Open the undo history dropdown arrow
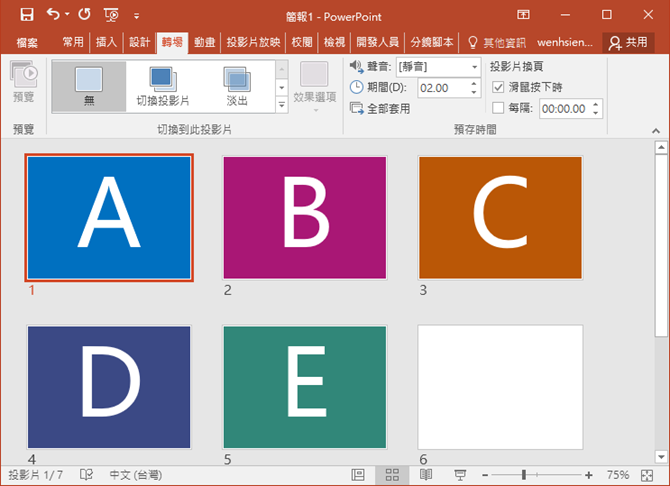This screenshot has width=670, height=486. (x=67, y=15)
